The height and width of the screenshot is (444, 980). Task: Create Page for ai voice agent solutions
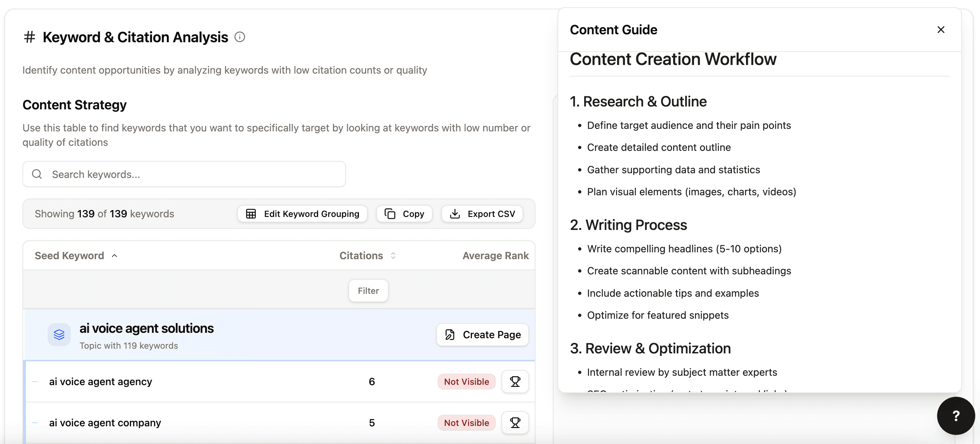pyautogui.click(x=482, y=335)
